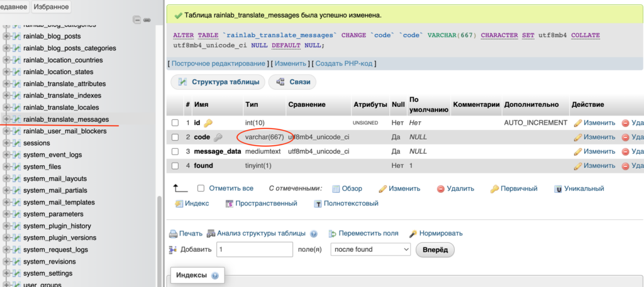Open the 'after found' position dropdown
644x287 pixels.
click(x=370, y=249)
